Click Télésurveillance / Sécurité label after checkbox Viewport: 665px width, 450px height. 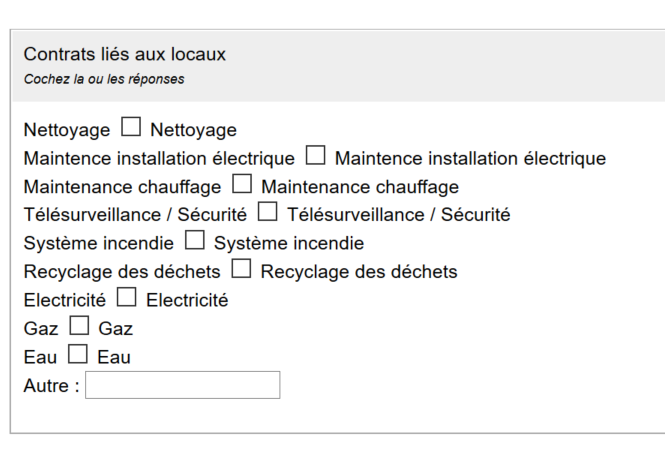pos(398,215)
